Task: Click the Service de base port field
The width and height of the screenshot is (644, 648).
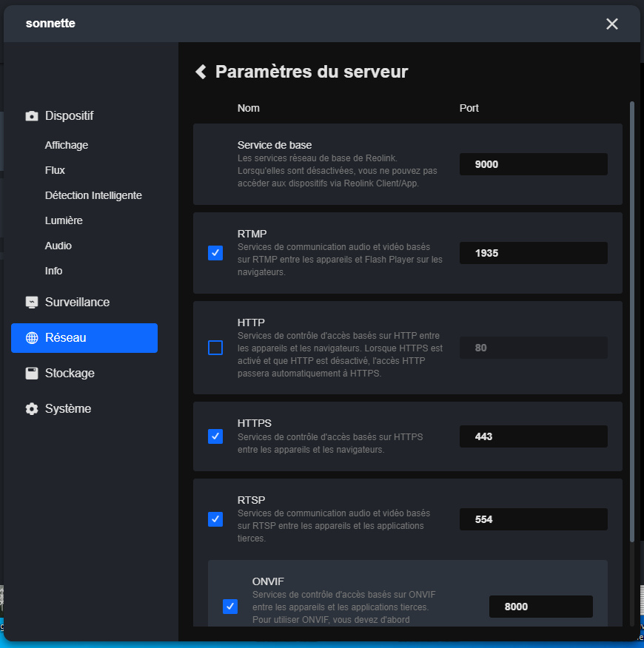Action: click(x=533, y=164)
